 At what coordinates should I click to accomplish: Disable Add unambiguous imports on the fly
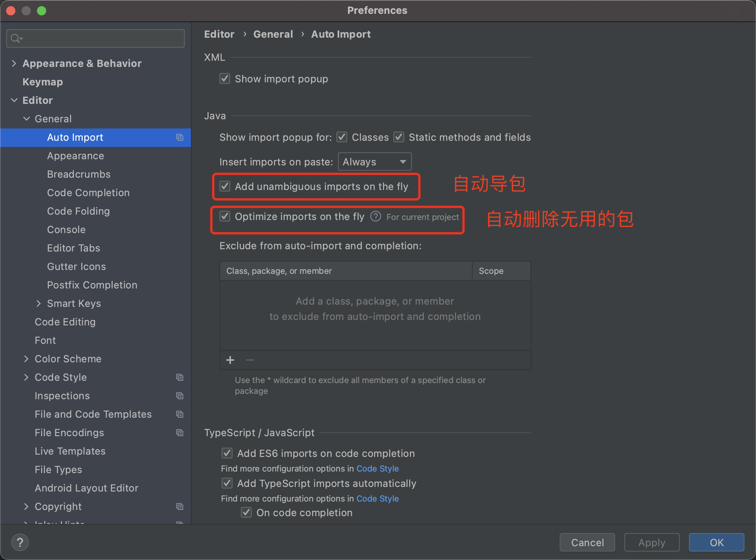click(225, 186)
